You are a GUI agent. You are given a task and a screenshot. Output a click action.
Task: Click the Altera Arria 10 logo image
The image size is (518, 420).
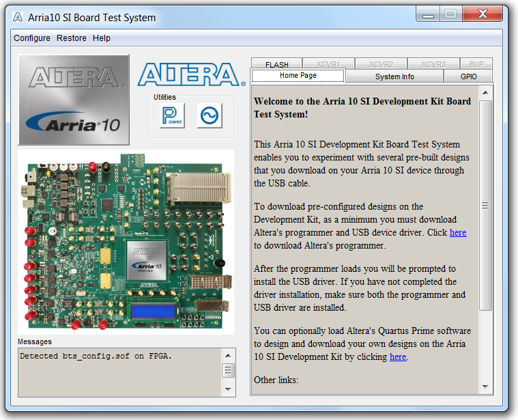tap(74, 100)
